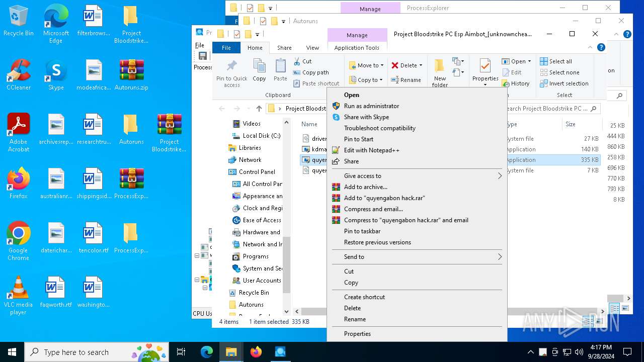Open the Move to dropdown
644x362 pixels.
tap(367, 65)
